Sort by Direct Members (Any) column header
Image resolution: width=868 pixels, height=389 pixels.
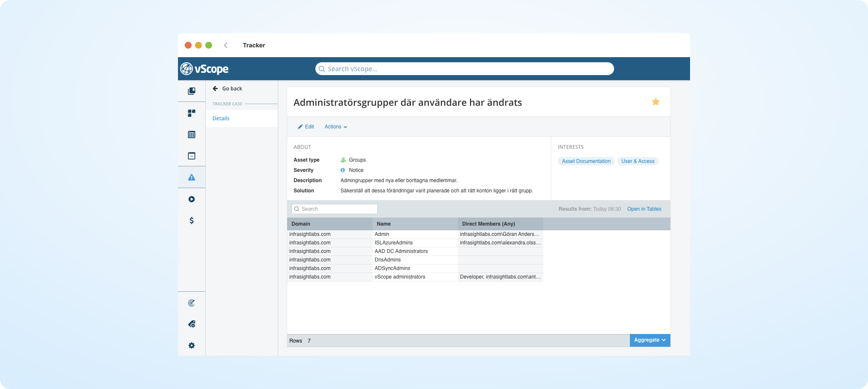point(501,224)
